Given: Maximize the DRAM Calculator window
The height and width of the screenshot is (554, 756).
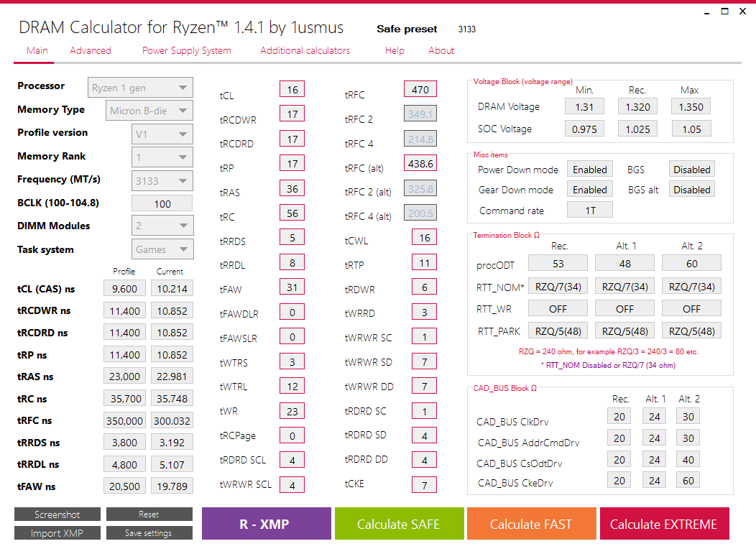Looking at the screenshot, I should [724, 11].
